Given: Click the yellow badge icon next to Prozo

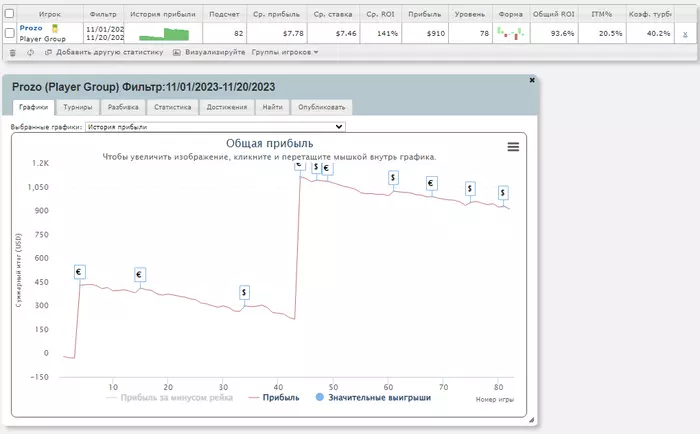Looking at the screenshot, I should (x=54, y=29).
